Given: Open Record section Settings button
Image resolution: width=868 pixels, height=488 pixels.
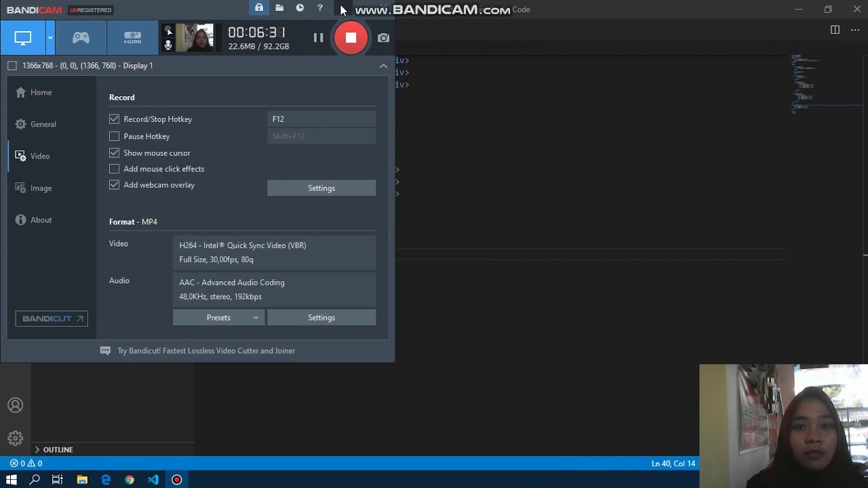Looking at the screenshot, I should [x=321, y=188].
